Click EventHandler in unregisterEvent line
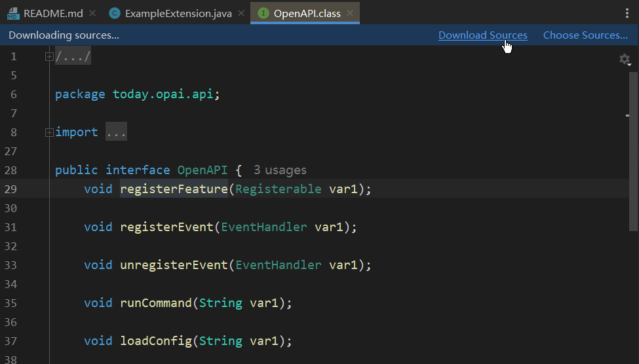639x364 pixels. (x=279, y=265)
